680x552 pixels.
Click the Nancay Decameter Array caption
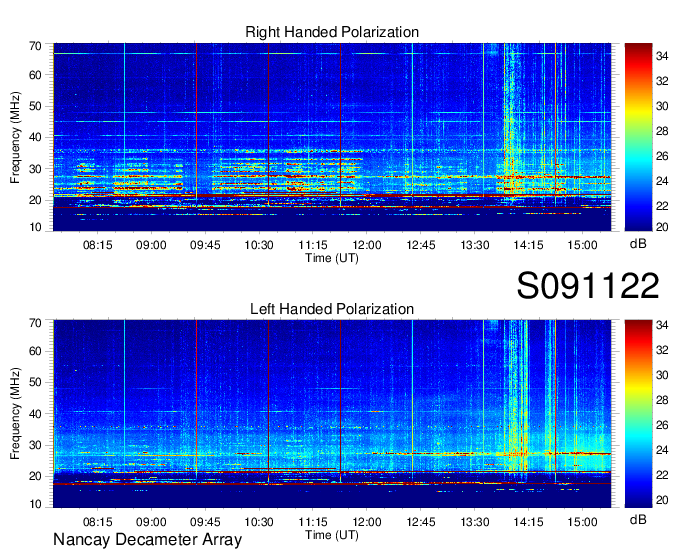pos(147,539)
